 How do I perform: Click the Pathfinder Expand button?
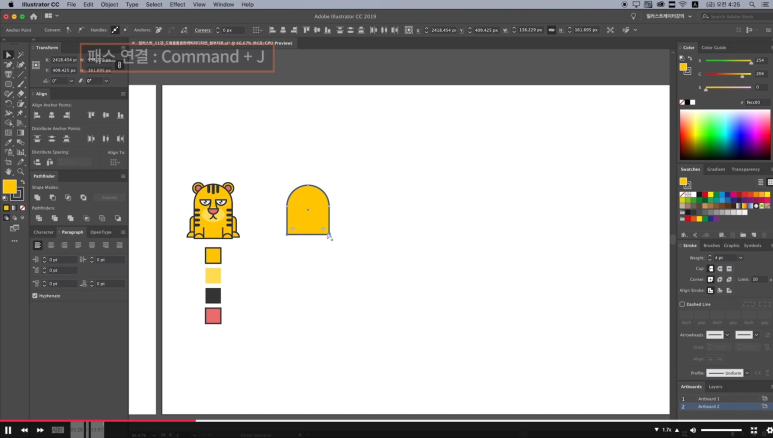pos(109,197)
